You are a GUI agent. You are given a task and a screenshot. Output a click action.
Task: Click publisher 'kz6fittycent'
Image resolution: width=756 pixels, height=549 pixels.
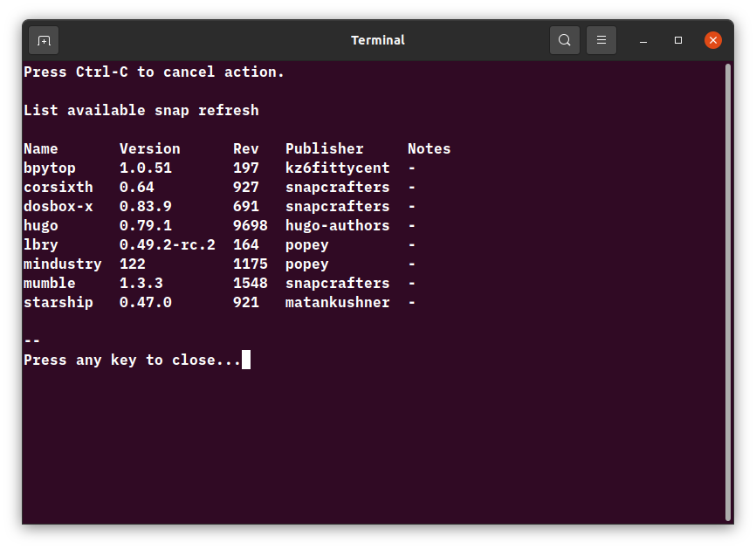[338, 168]
